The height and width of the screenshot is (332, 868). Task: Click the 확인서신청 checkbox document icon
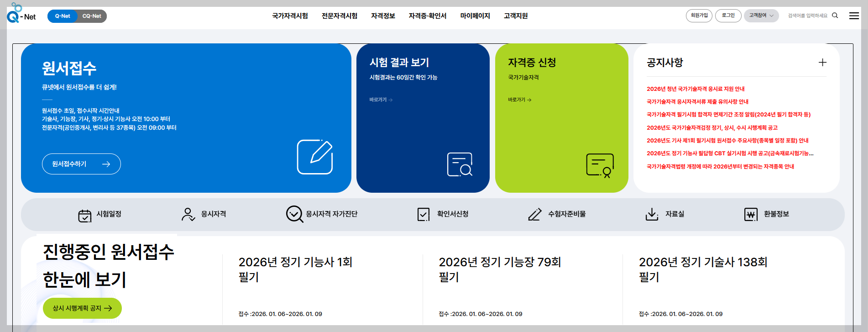pos(424,215)
